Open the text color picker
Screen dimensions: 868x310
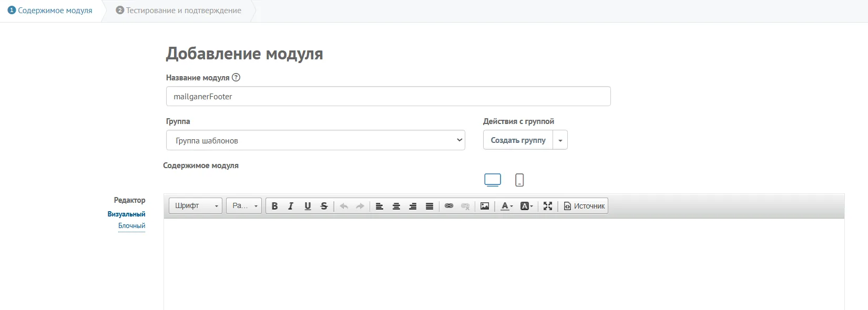click(506, 206)
